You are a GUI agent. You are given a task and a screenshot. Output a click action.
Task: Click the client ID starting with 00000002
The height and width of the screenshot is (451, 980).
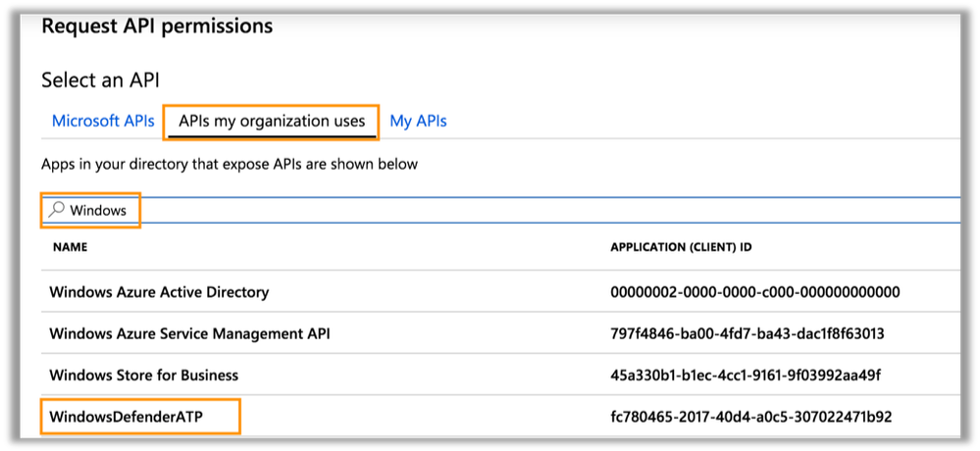coord(754,292)
